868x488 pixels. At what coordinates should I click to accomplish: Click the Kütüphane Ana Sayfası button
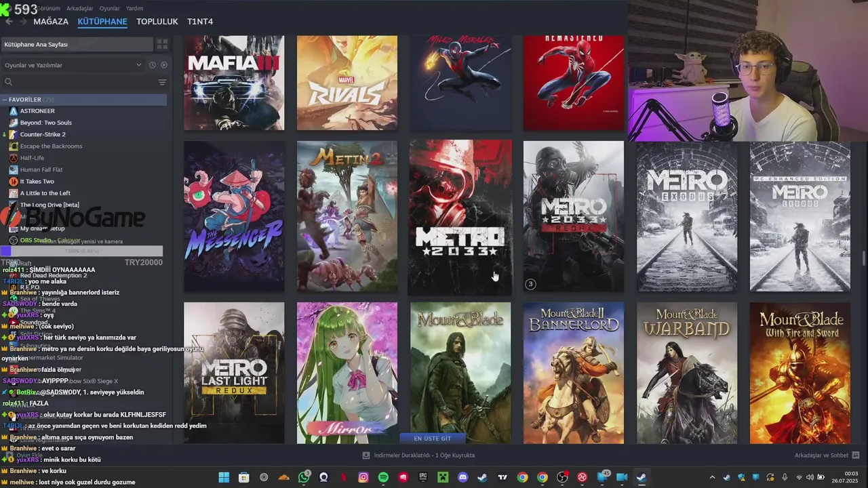coord(77,44)
